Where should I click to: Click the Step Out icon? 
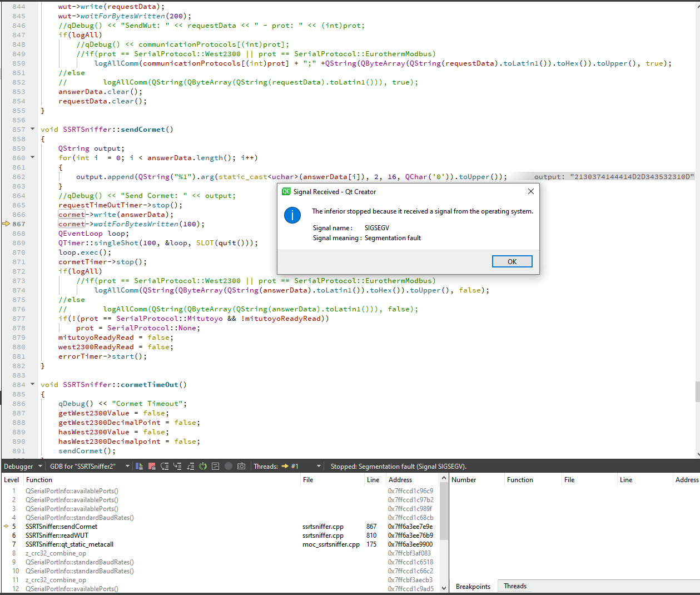[190, 466]
